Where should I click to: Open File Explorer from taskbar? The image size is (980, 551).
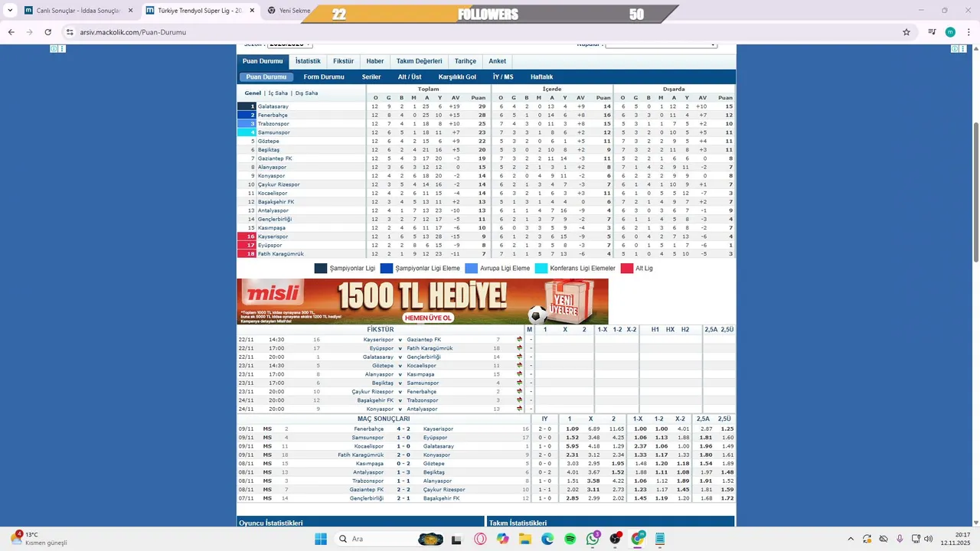point(525,539)
